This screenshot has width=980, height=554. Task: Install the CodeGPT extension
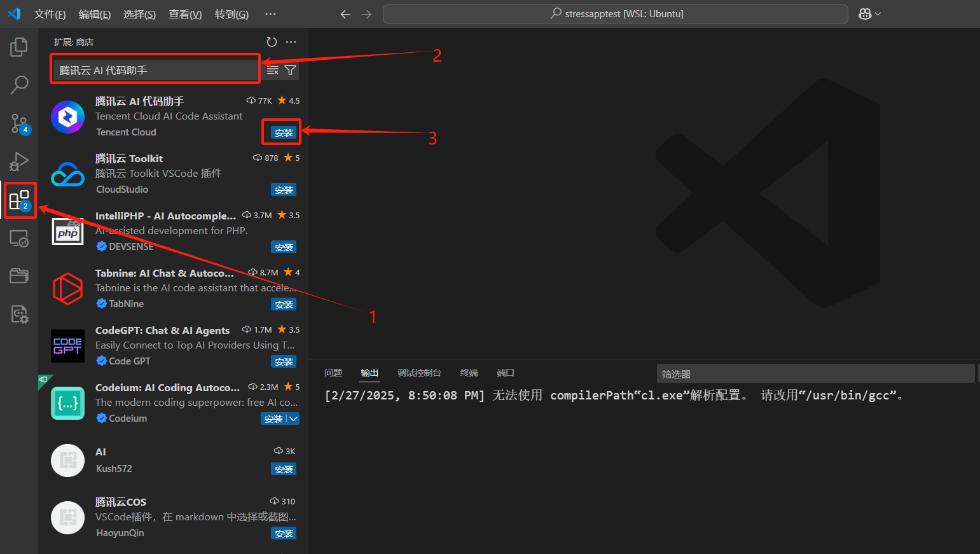click(284, 361)
